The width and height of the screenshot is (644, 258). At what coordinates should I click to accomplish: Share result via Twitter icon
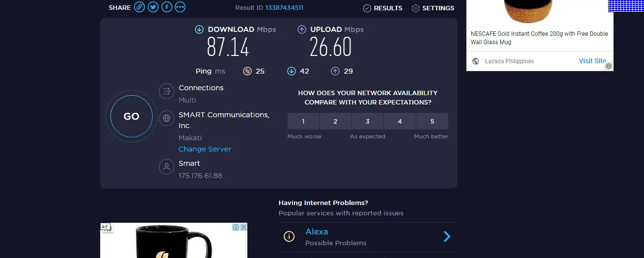pyautogui.click(x=153, y=7)
